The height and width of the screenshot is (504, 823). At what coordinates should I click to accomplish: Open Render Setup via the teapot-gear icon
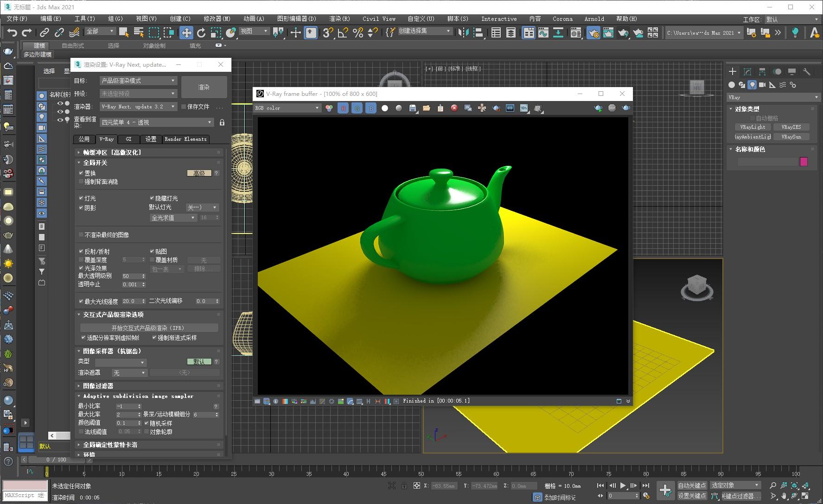click(593, 32)
